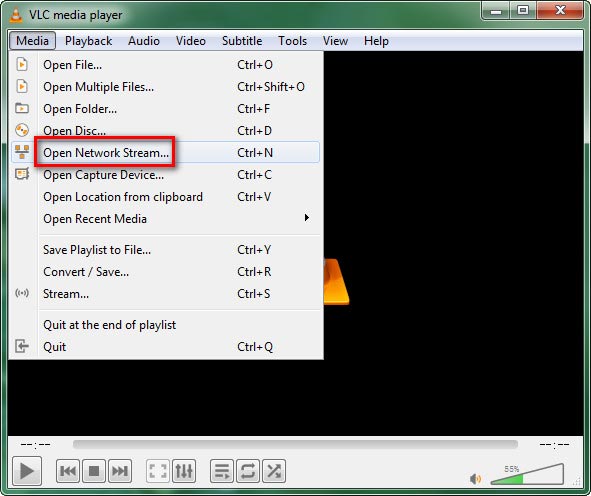Click the playback seek bar
This screenshot has height=496, width=591.
(295, 445)
